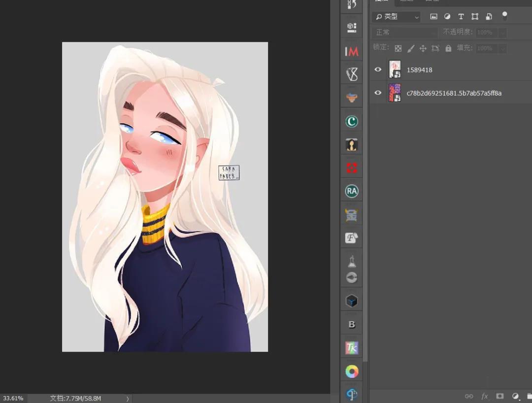Expand the opacity value dropdown
532x403 pixels.
point(502,33)
